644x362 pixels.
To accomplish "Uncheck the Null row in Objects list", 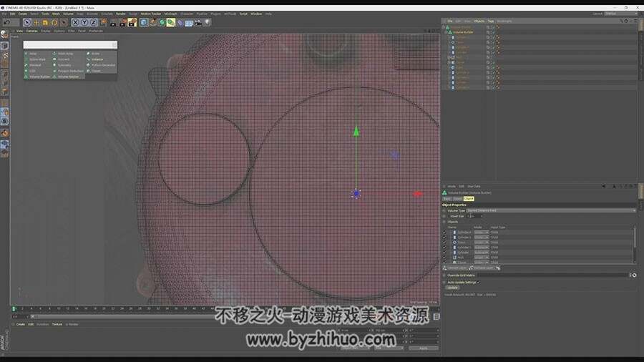I will [x=444, y=258].
